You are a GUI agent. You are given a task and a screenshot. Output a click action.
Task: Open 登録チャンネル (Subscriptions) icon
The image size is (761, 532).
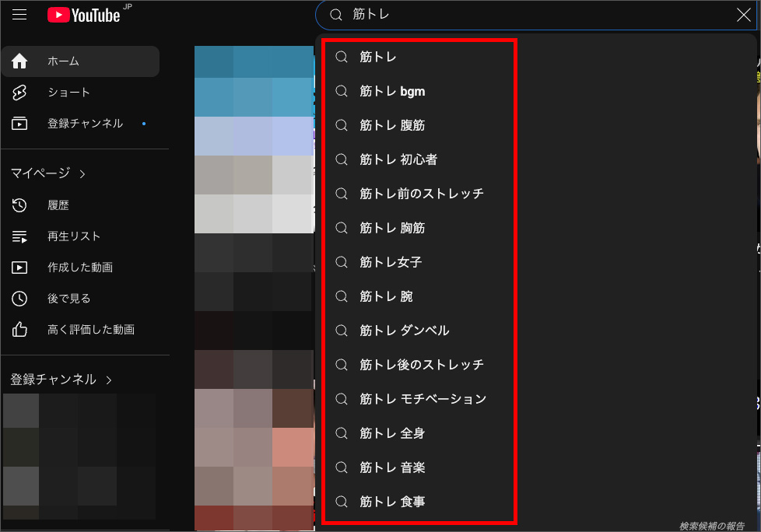point(19,123)
